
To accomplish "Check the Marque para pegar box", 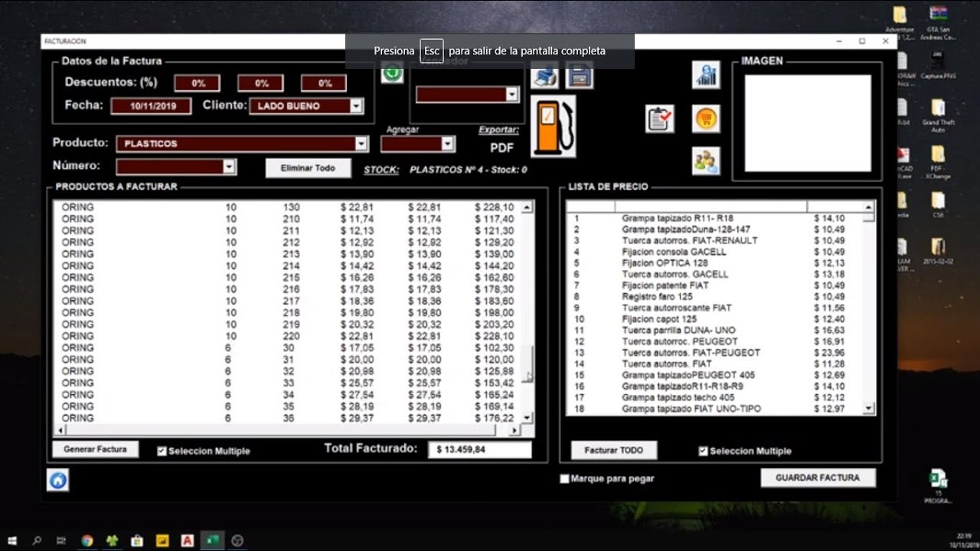I will click(565, 479).
